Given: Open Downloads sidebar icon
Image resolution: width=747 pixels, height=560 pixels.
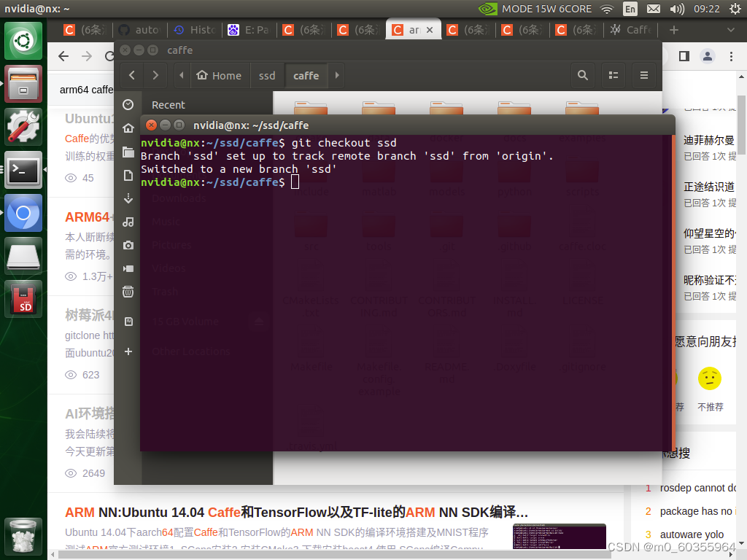Looking at the screenshot, I should point(128,198).
